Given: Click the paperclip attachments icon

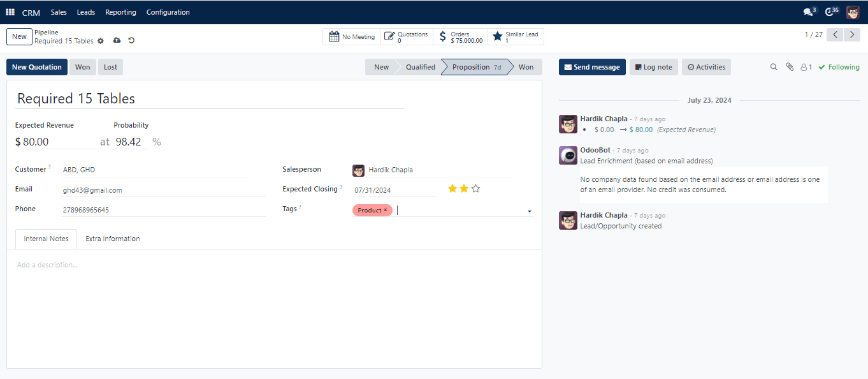Looking at the screenshot, I should tap(790, 67).
